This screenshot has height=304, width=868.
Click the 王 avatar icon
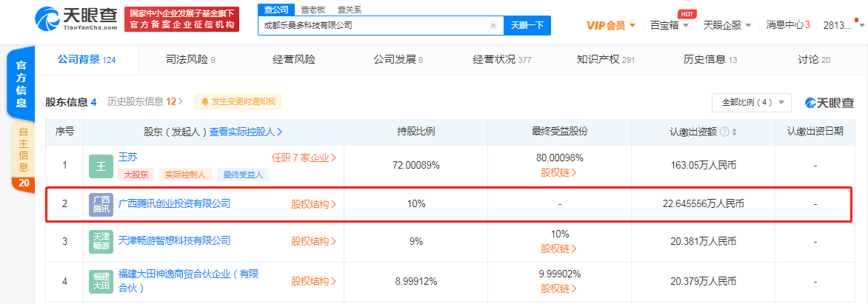pos(101,166)
